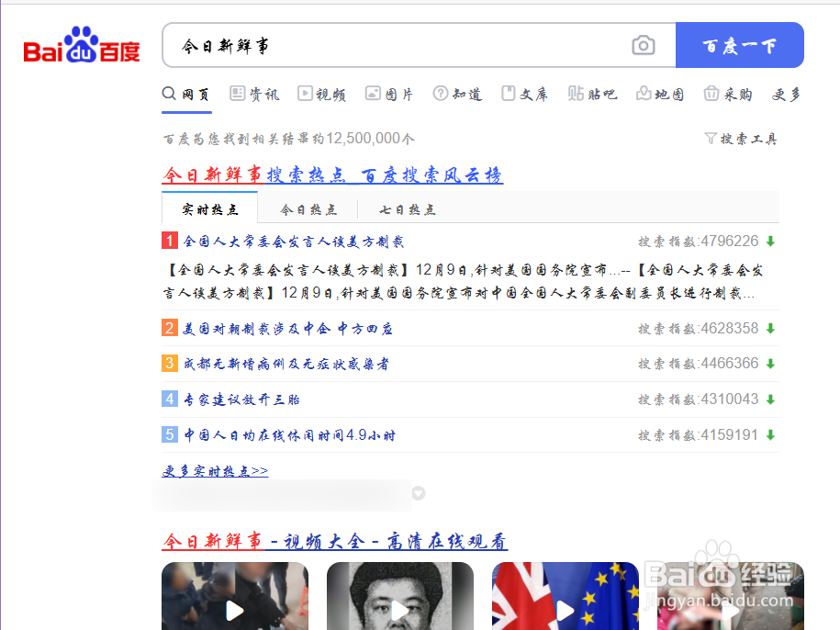Open 专家建议放开三胎 link
Image resolution: width=840 pixels, height=630 pixels.
pyautogui.click(x=241, y=399)
